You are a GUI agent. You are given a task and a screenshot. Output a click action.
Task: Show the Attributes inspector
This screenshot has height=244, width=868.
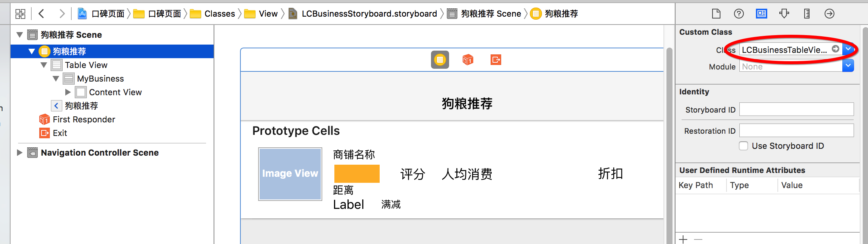click(x=784, y=14)
